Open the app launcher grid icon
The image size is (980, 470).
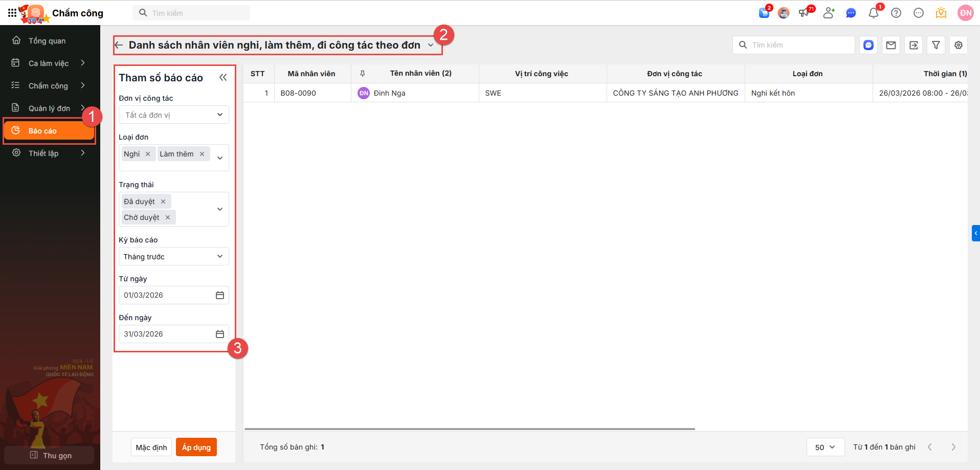(12, 13)
